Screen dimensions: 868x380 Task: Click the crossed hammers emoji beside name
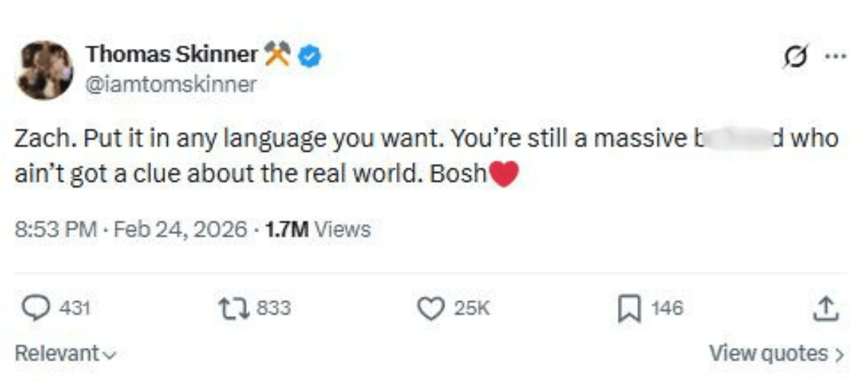pyautogui.click(x=278, y=55)
